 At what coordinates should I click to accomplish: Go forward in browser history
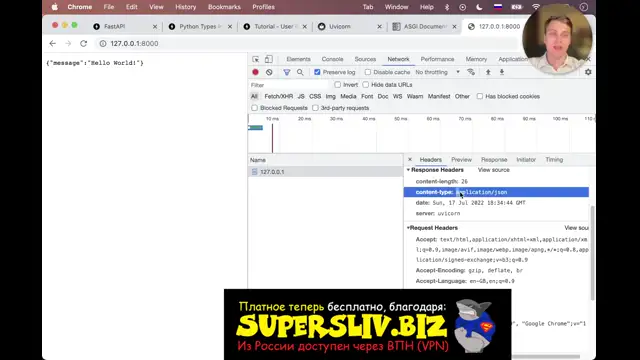pos(68,43)
